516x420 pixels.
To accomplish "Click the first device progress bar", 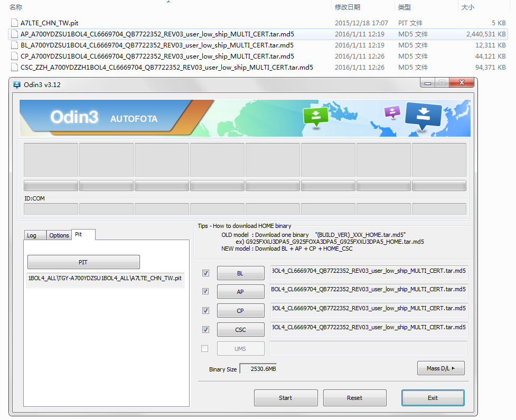I will pyautogui.click(x=51, y=186).
